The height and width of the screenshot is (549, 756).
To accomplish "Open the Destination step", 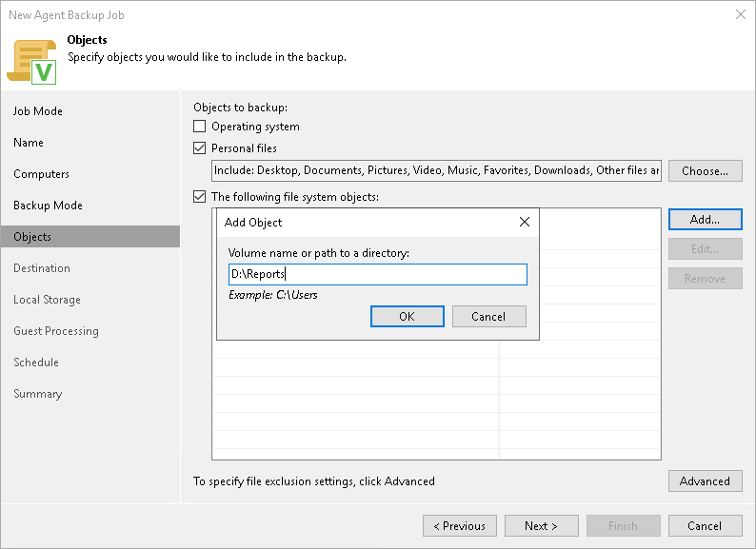I will coord(42,268).
